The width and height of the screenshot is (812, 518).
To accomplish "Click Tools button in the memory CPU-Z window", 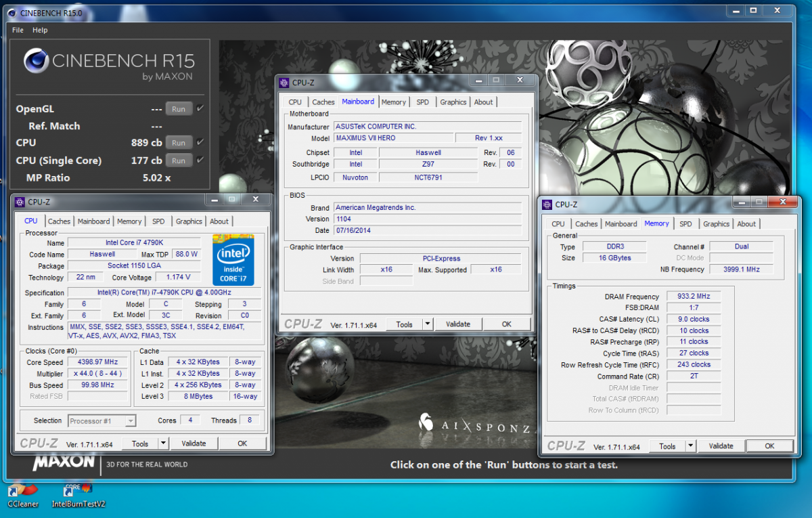I will tap(668, 446).
